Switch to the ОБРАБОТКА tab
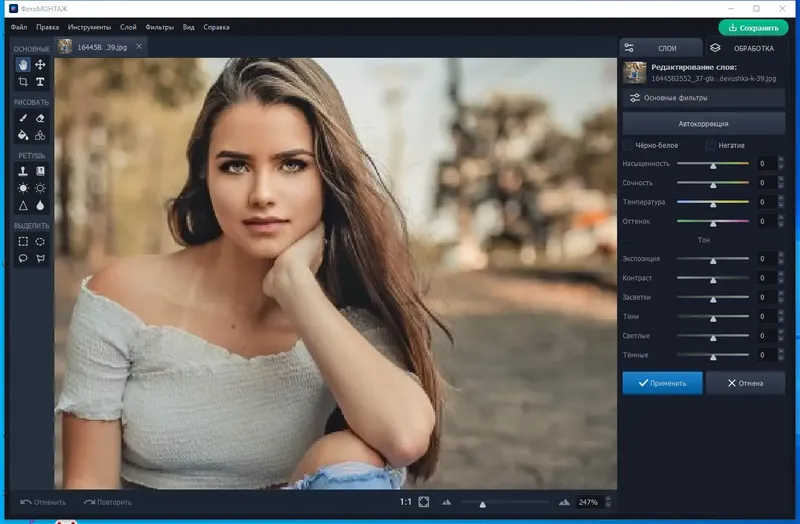Screen dimensions: 800x524 [x=746, y=48]
